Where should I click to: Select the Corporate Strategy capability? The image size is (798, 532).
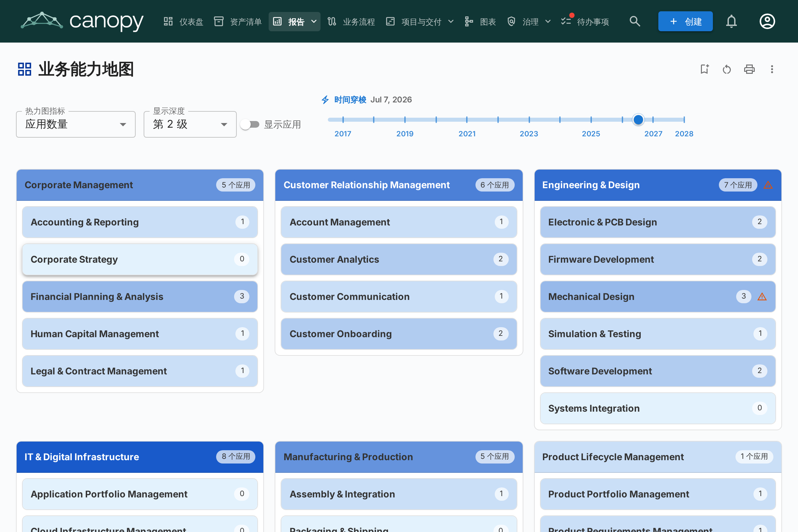[140, 259]
